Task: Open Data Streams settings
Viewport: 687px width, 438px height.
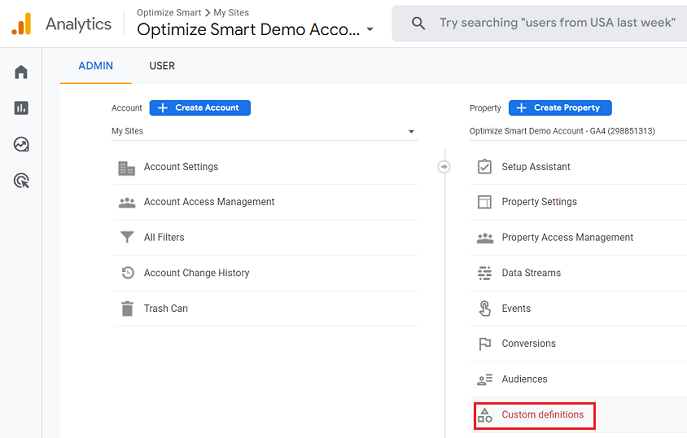Action: pyautogui.click(x=531, y=273)
